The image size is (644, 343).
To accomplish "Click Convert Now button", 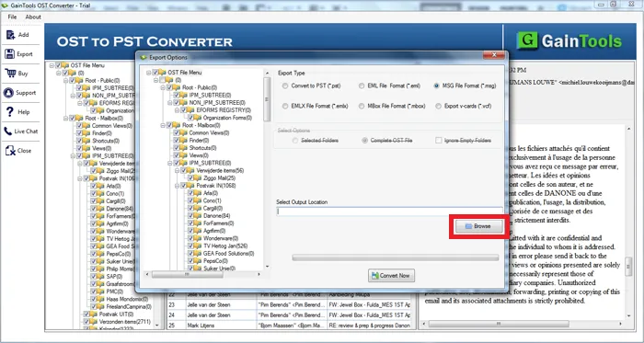I will coord(391,275).
